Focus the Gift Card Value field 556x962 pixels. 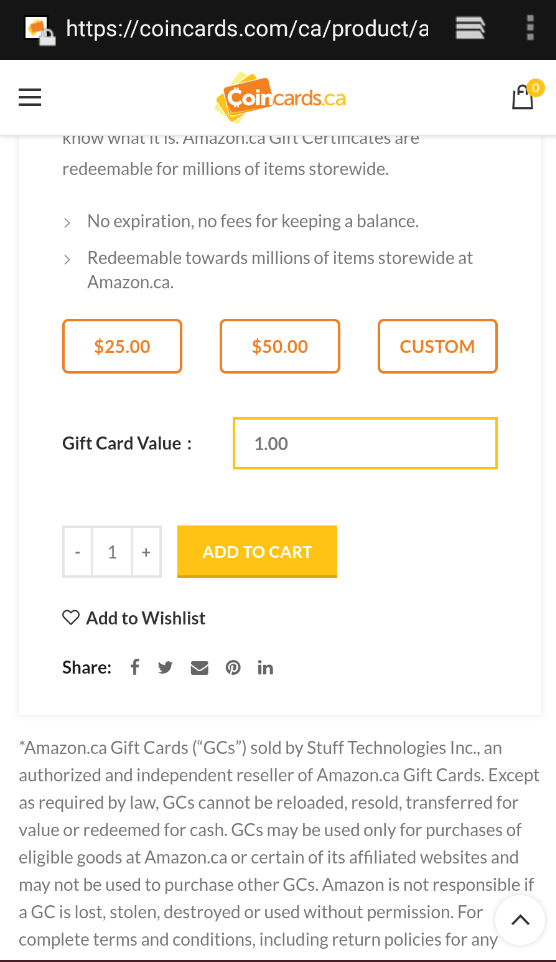365,443
